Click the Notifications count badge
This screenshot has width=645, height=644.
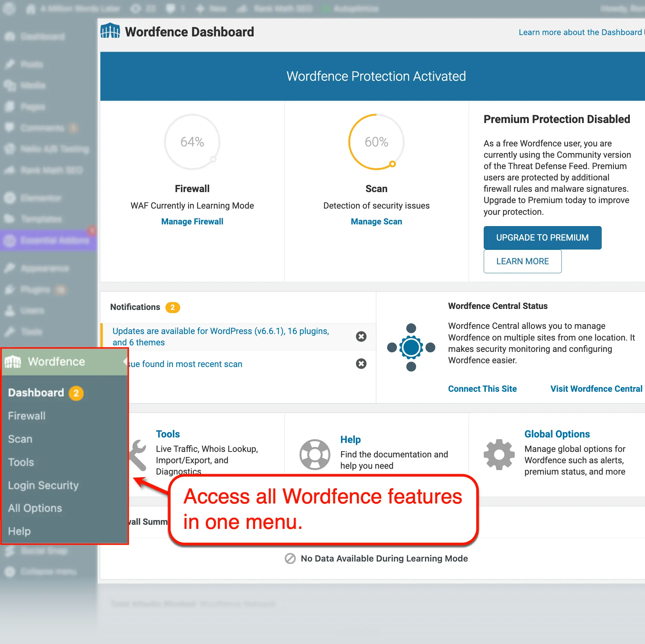[173, 307]
